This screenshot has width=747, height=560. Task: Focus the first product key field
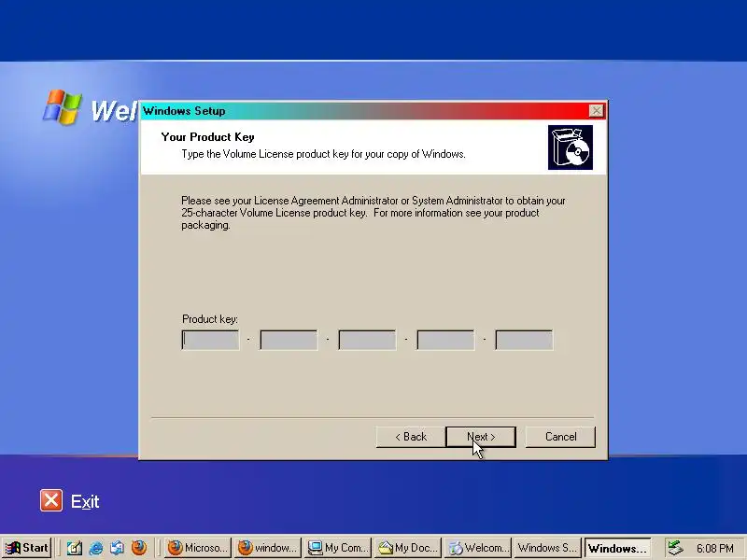point(211,340)
